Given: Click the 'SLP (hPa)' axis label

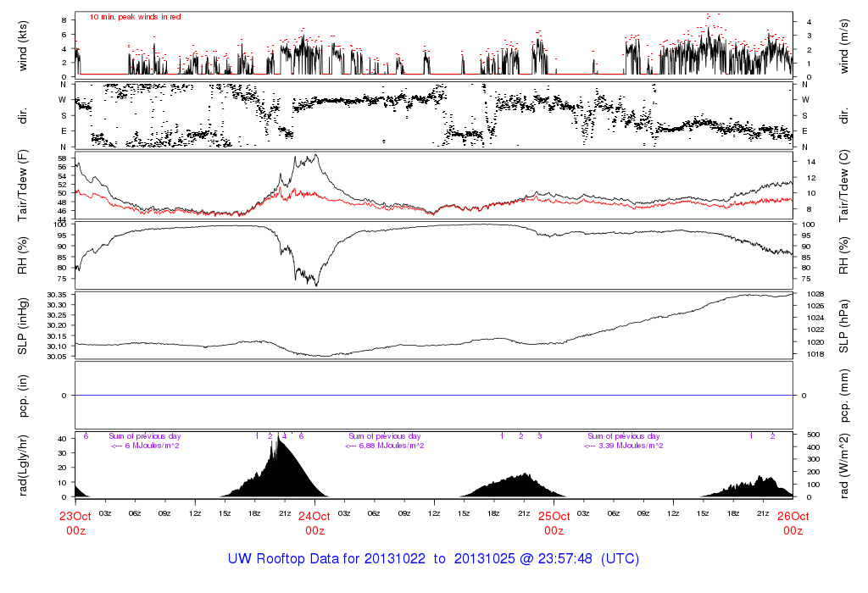Looking at the screenshot, I should 845,325.
